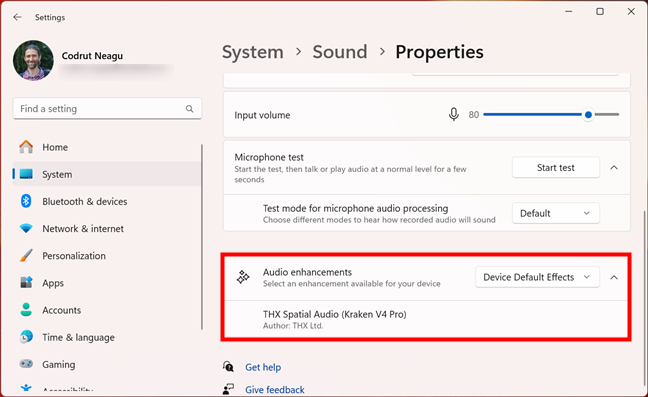Click the Audio enhancements sparkle icon
The width and height of the screenshot is (648, 397).
(x=243, y=277)
